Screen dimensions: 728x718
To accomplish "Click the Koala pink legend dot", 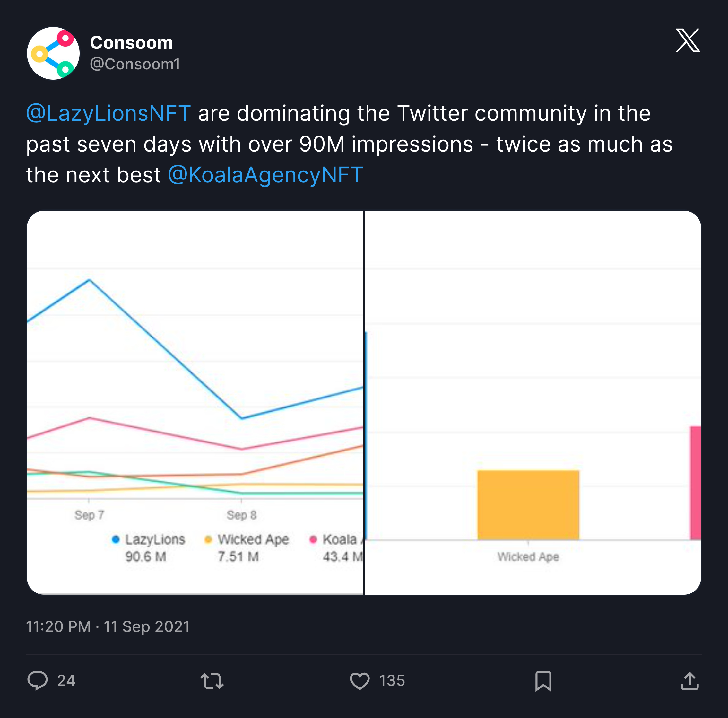I will click(x=313, y=540).
